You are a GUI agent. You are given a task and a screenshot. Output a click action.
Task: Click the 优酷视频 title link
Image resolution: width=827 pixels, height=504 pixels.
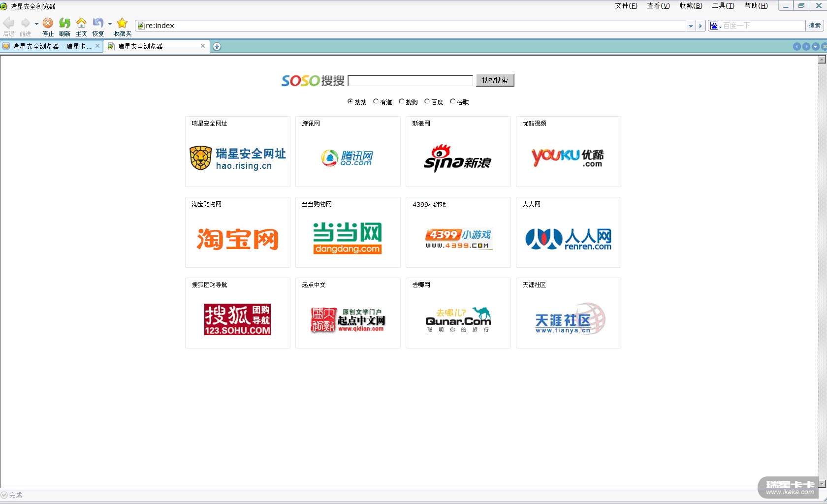535,124
